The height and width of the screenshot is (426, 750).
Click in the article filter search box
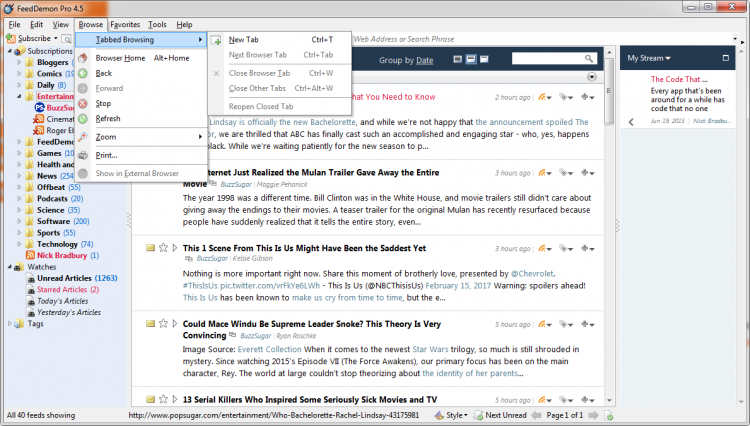(x=548, y=58)
